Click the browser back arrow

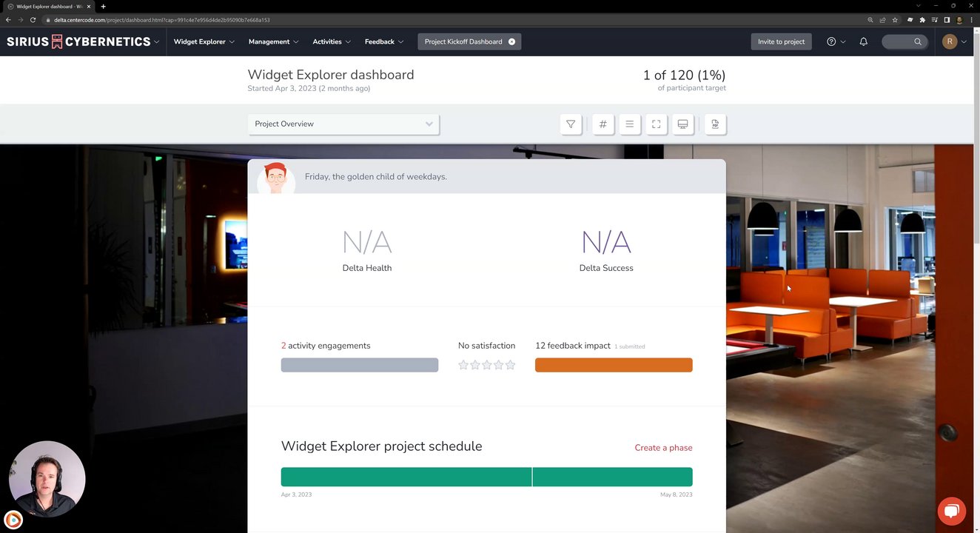pos(8,20)
